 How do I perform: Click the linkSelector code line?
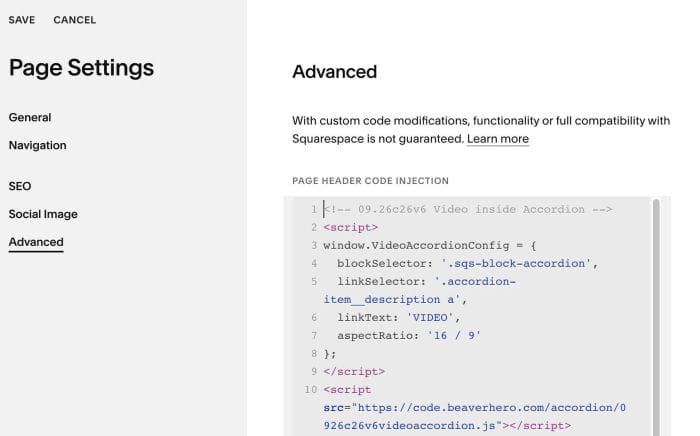click(x=420, y=291)
